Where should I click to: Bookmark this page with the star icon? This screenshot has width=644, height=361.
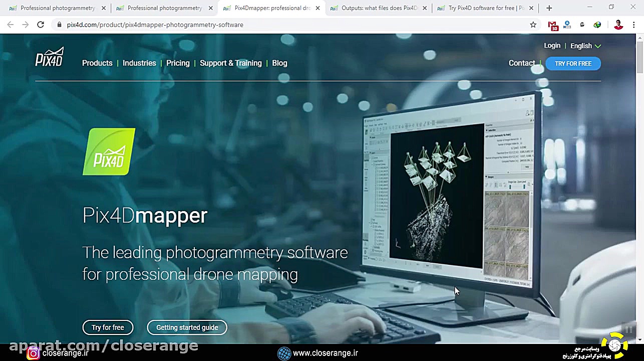pos(533,25)
